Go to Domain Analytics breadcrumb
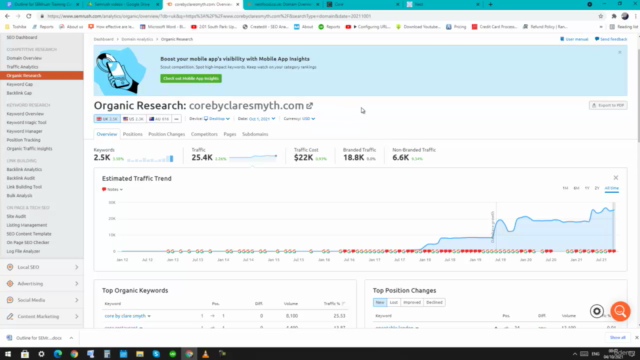640x360 pixels. click(x=137, y=39)
